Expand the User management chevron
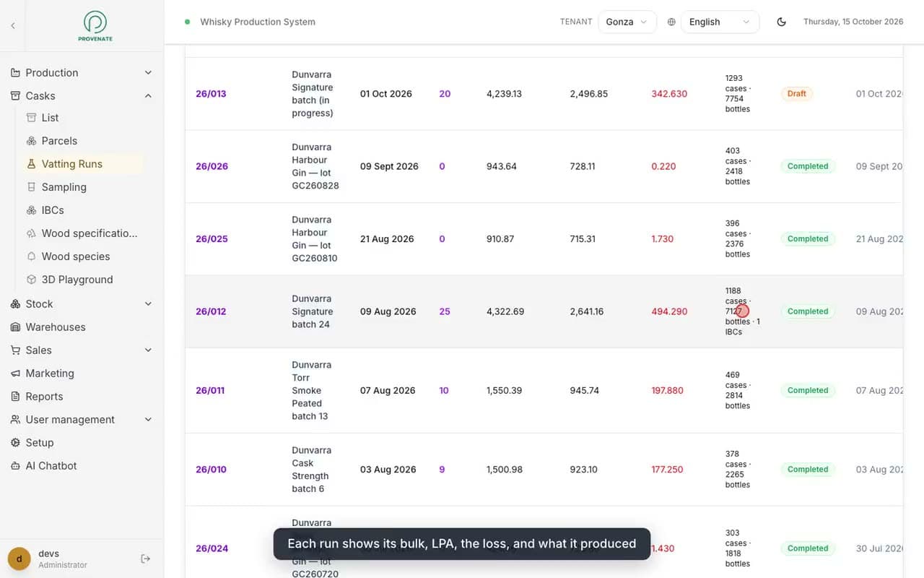Image resolution: width=924 pixels, height=578 pixels. tap(148, 420)
